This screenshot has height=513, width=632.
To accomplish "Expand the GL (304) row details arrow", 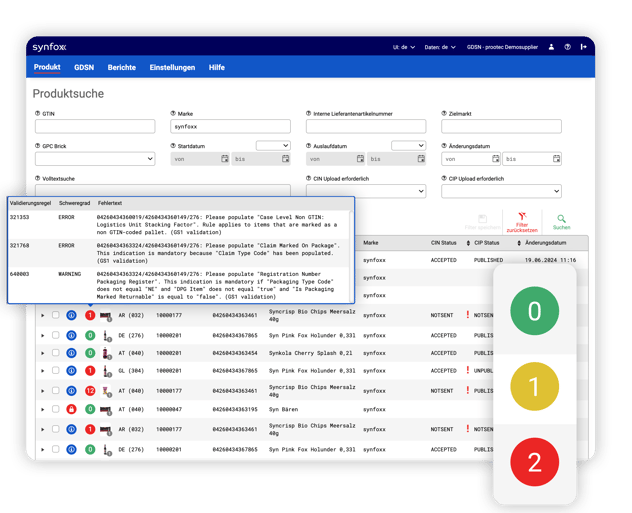I will (42, 371).
